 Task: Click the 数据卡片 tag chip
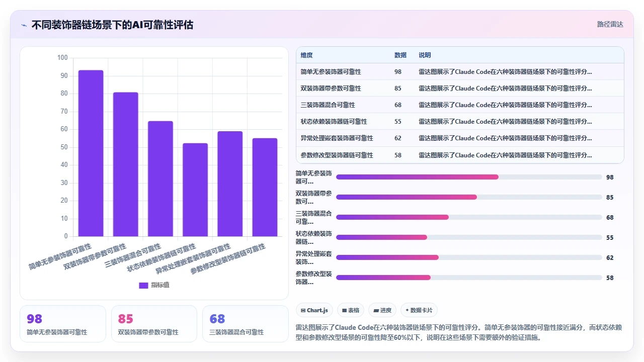point(419,310)
